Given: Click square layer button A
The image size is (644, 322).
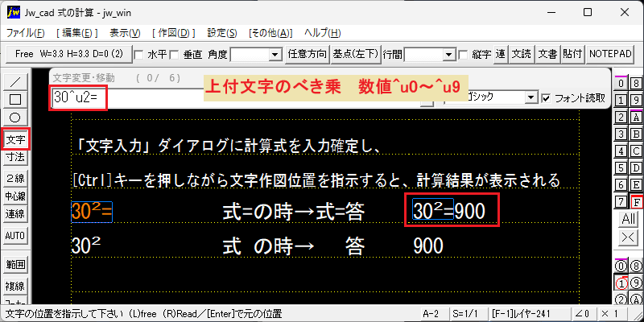Looking at the screenshot, I should pyautogui.click(x=636, y=117).
